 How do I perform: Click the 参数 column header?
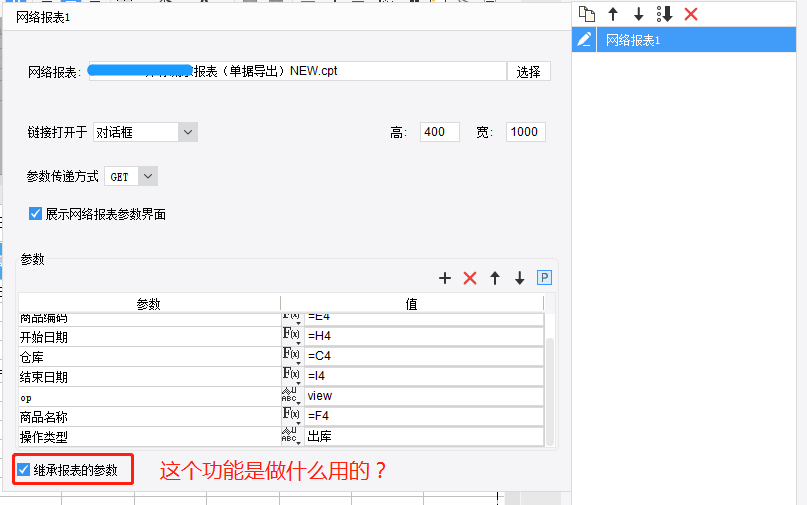pos(149,304)
